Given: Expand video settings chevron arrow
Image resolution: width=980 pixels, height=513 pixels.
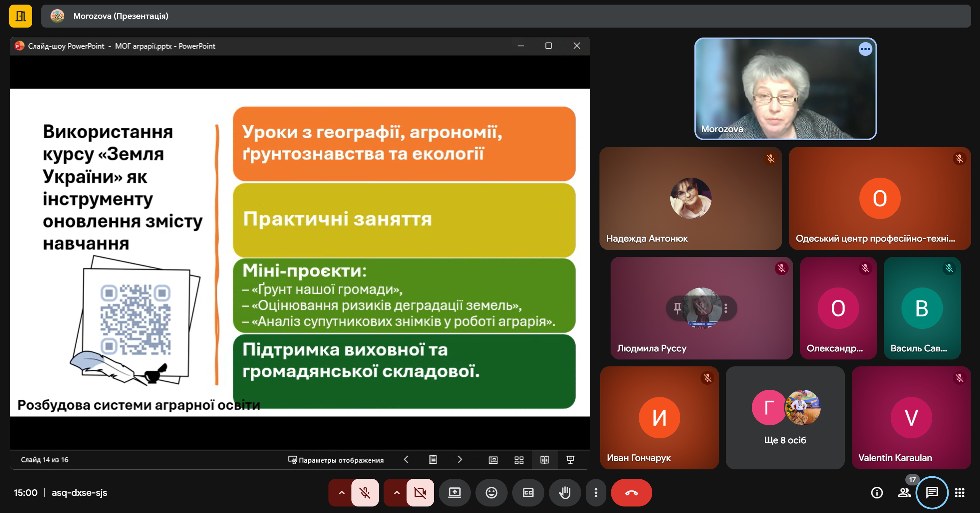Looking at the screenshot, I should coord(397,493).
